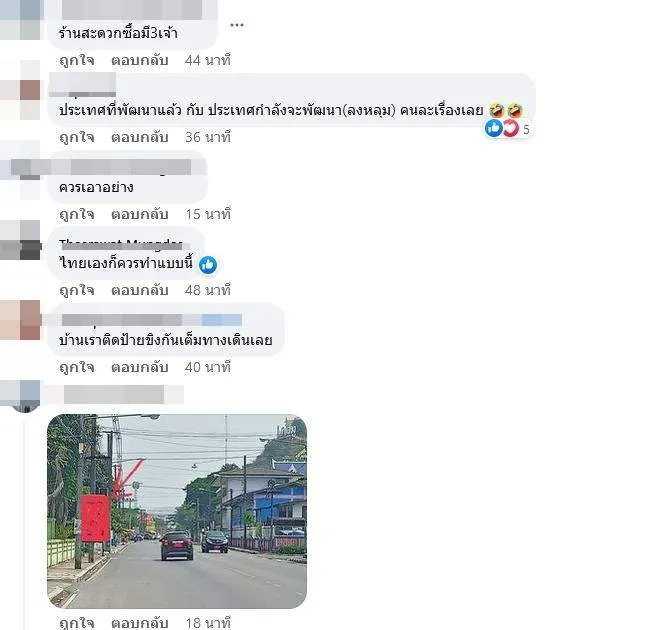The width and height of the screenshot is (665, 630).
Task: Click the heart reaction icon beside count 5
Action: pyautogui.click(x=511, y=128)
